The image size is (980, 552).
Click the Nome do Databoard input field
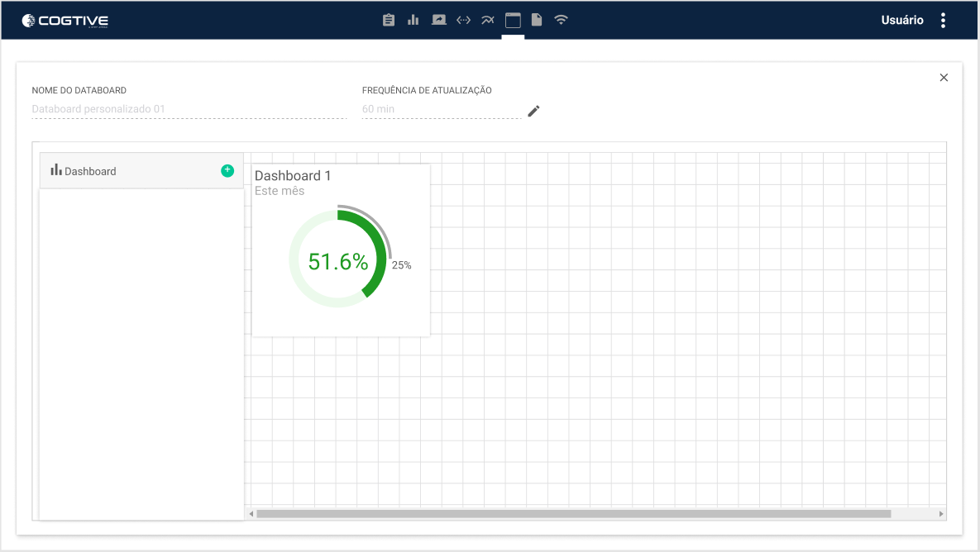(x=189, y=109)
